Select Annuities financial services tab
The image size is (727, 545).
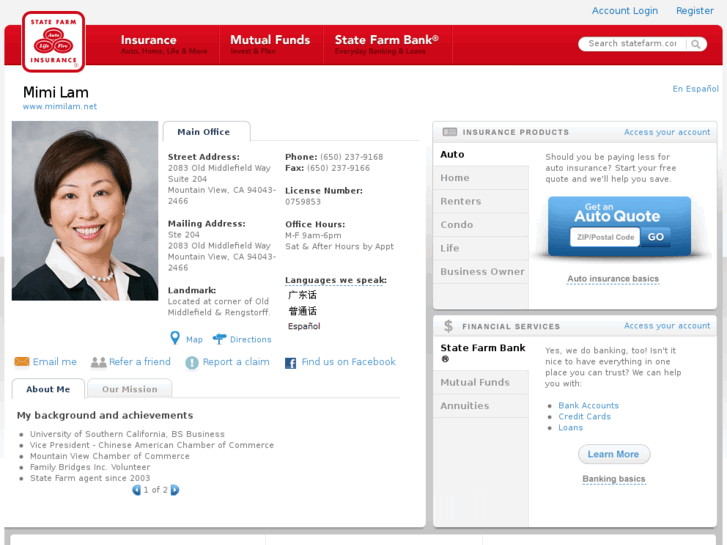pos(481,406)
